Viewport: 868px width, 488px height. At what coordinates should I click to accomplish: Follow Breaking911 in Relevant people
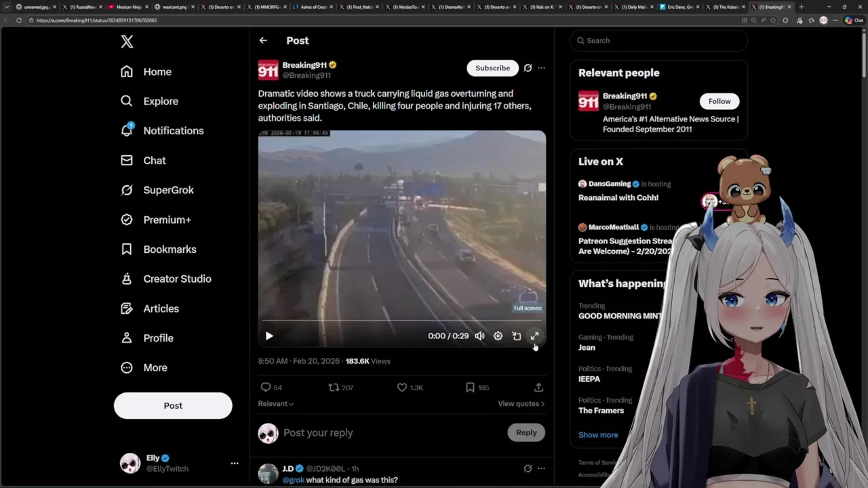click(719, 101)
